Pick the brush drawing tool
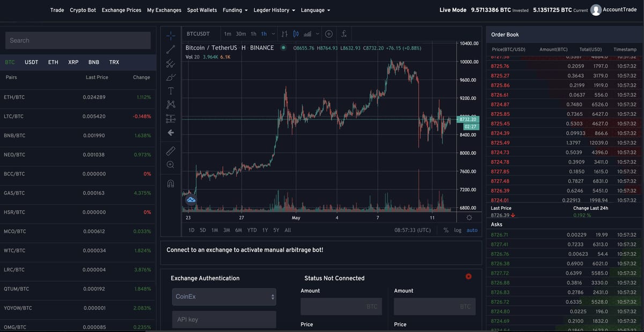This screenshot has width=644, height=332. 171,77
